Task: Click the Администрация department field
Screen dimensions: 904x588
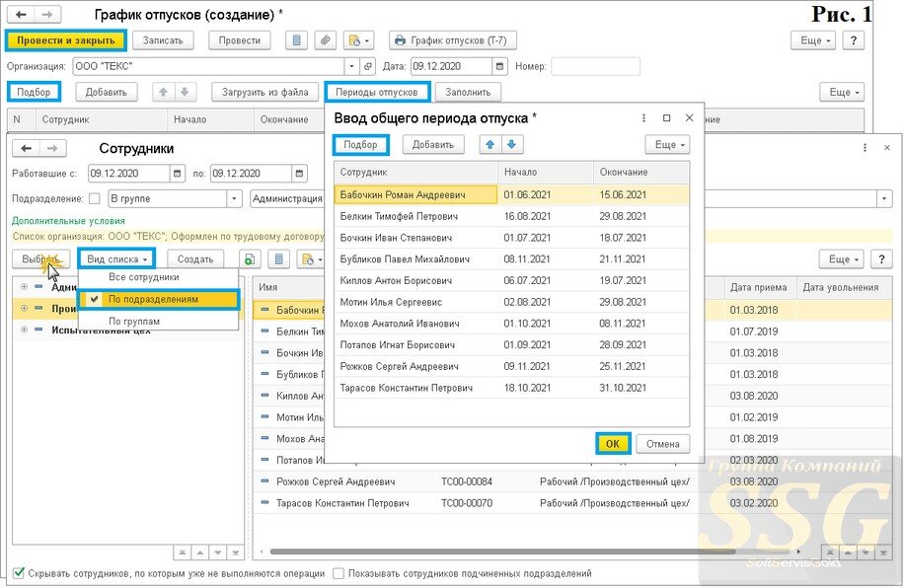Action: 288,199
